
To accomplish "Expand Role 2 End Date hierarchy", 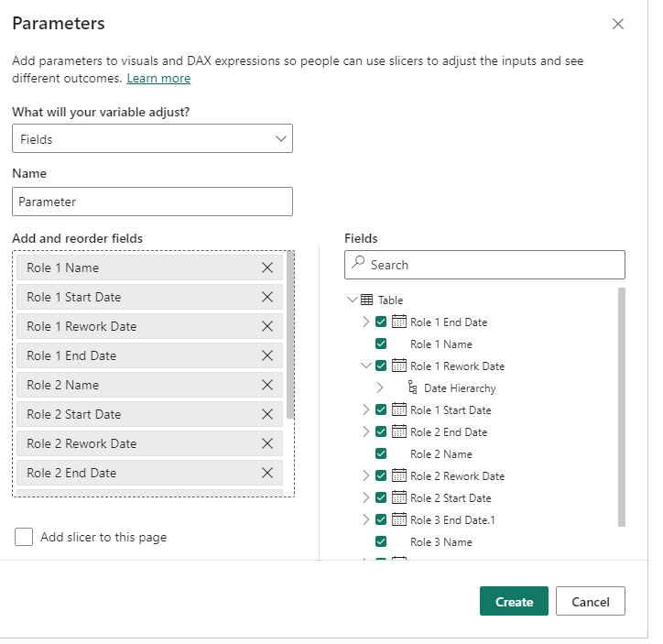I will coord(365,431).
